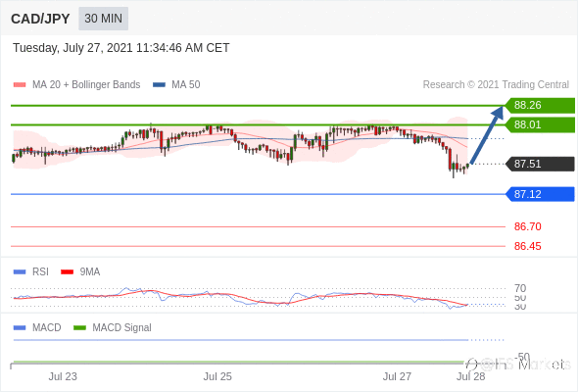
Task: Click the date line 'Tuesday, July 27, 2021 11:34:46 AM CET'
Action: (x=120, y=48)
